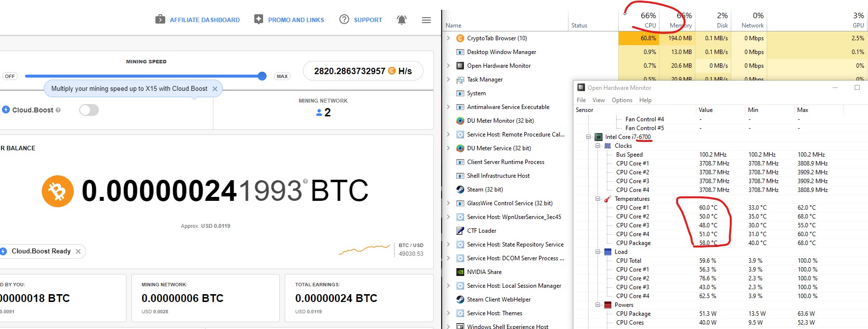Viewport: 868px width, 329px height.
Task: Click the Temperatures thermometer icon
Action: tap(608, 199)
